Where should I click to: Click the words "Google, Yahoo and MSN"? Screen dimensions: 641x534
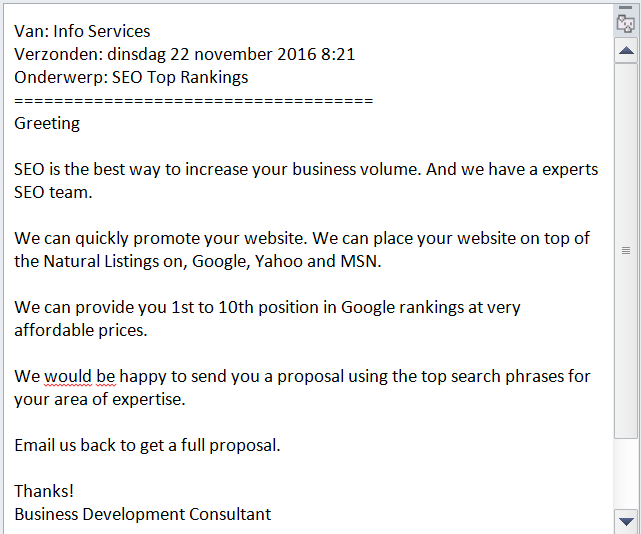click(285, 261)
